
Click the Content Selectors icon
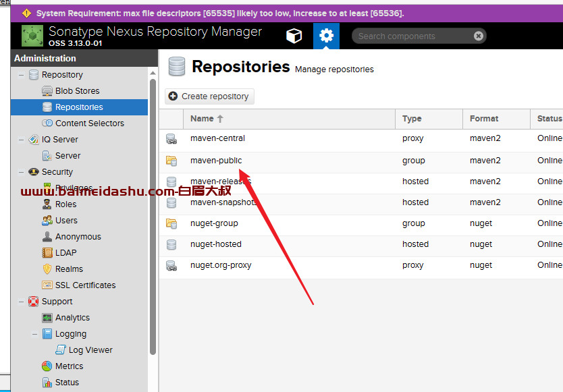coord(47,123)
